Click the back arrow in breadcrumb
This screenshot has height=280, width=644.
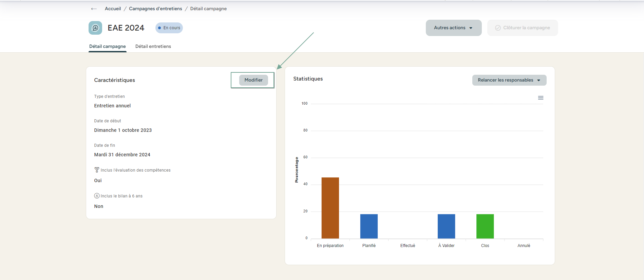click(94, 9)
